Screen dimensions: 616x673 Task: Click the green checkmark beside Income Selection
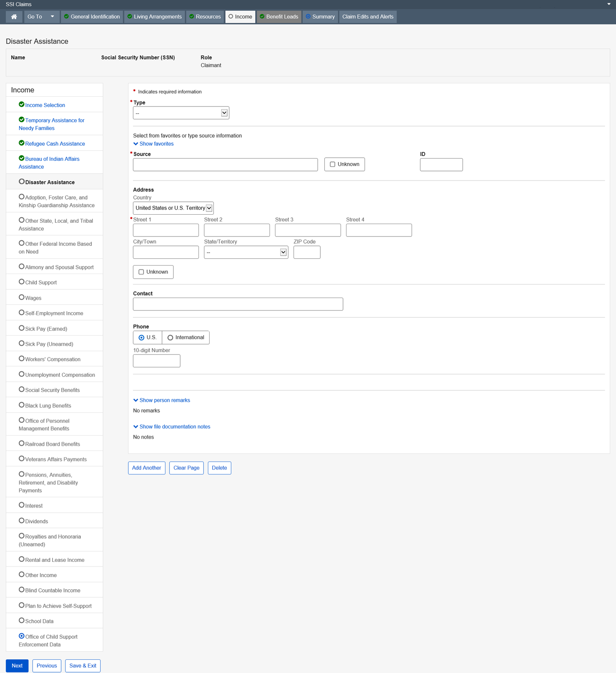[21, 104]
